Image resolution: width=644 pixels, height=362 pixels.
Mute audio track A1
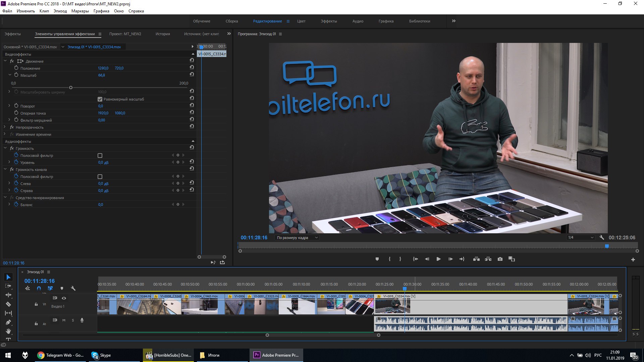click(64, 320)
